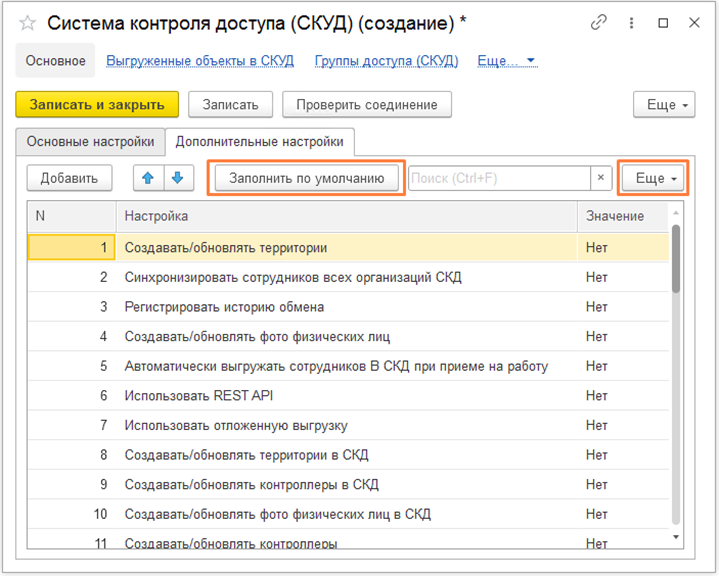Image resolution: width=719 pixels, height=576 pixels.
Task: Open table 'Еще' dropdown menu
Action: (652, 178)
